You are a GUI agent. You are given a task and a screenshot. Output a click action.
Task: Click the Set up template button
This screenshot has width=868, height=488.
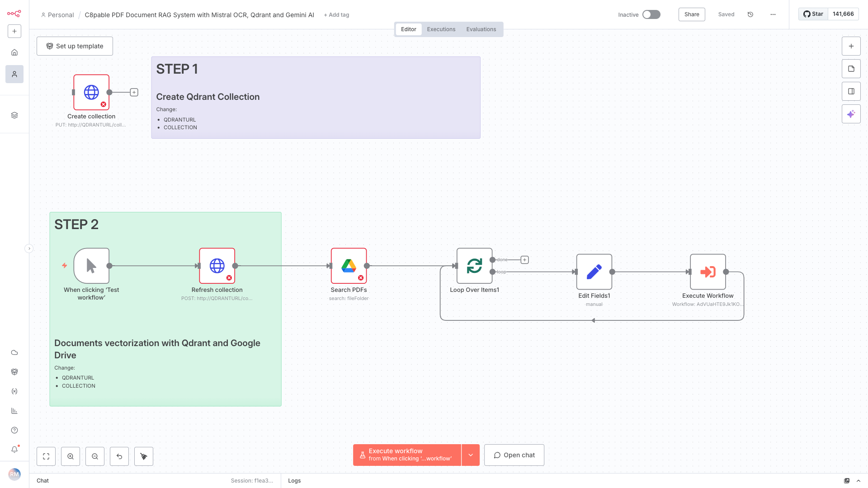(75, 46)
